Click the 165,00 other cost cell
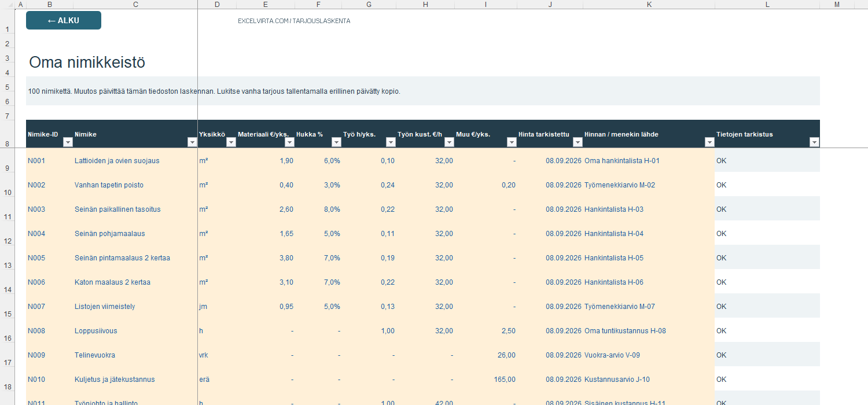This screenshot has height=405, width=868. coord(486,380)
